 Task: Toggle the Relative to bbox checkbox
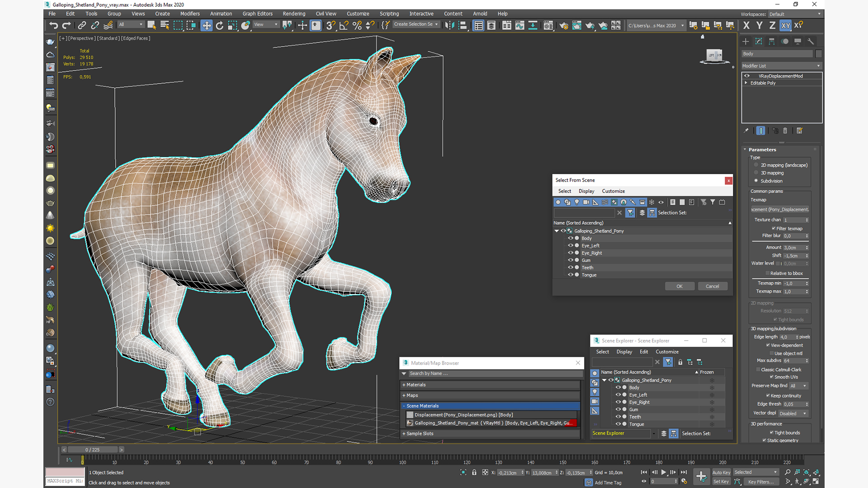click(x=768, y=273)
